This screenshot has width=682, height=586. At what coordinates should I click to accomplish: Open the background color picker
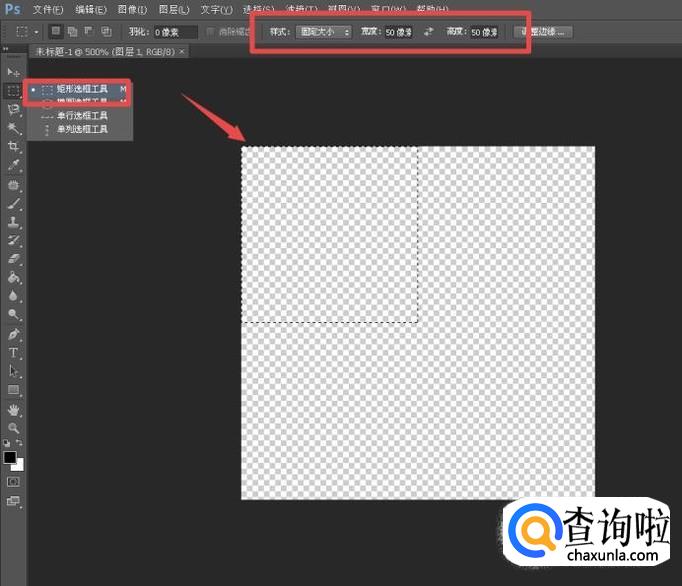(19, 466)
